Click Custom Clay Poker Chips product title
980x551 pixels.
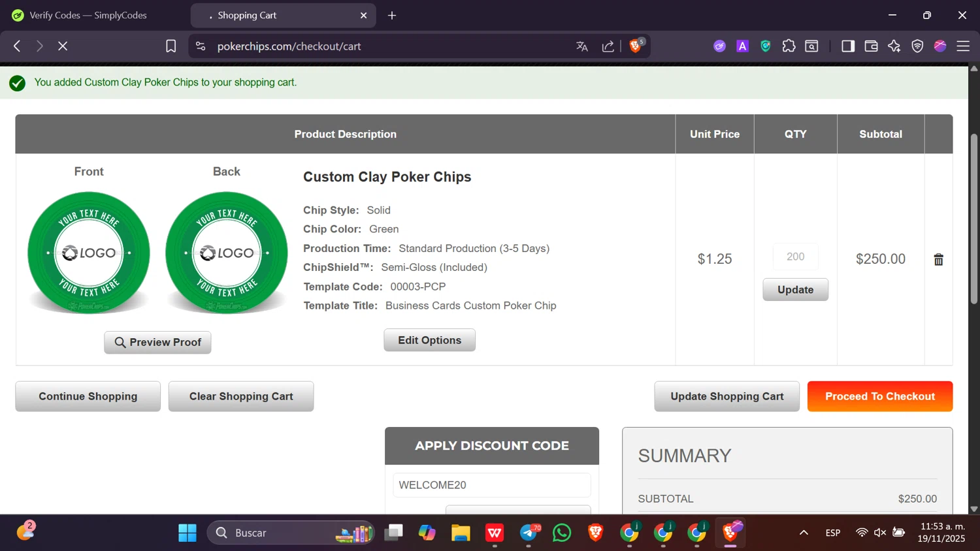point(387,177)
